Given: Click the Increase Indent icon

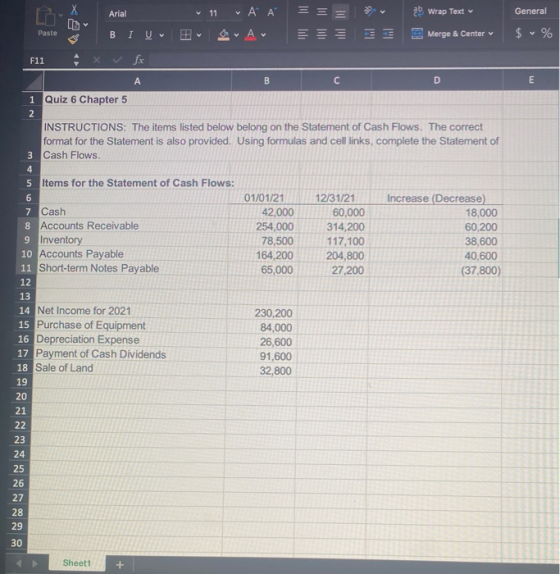Looking at the screenshot, I should pos(388,34).
